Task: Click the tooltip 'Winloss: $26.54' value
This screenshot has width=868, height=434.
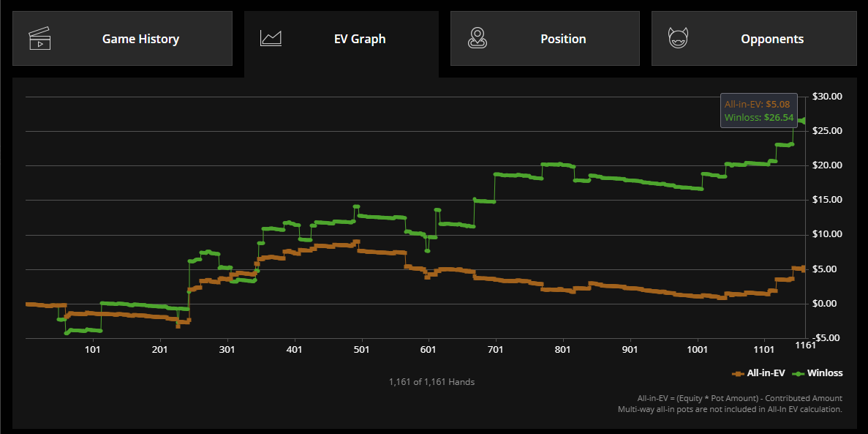Action: 759,118
